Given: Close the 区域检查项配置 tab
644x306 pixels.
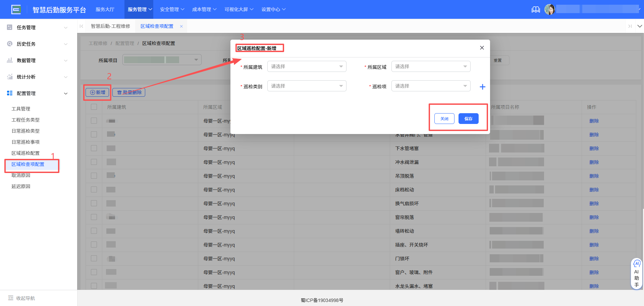Looking at the screenshot, I should coord(181,26).
